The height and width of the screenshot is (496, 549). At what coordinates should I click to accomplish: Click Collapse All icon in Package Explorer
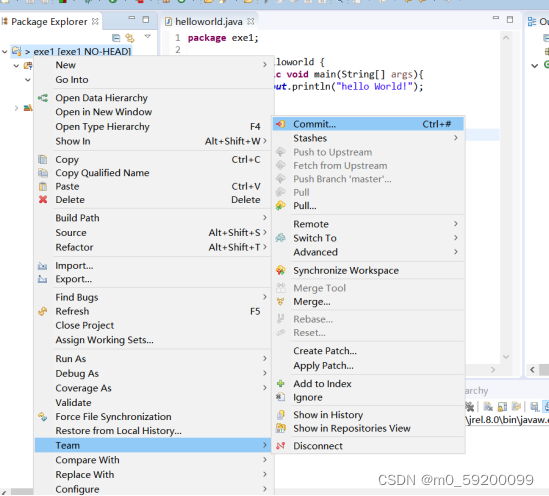[116, 37]
